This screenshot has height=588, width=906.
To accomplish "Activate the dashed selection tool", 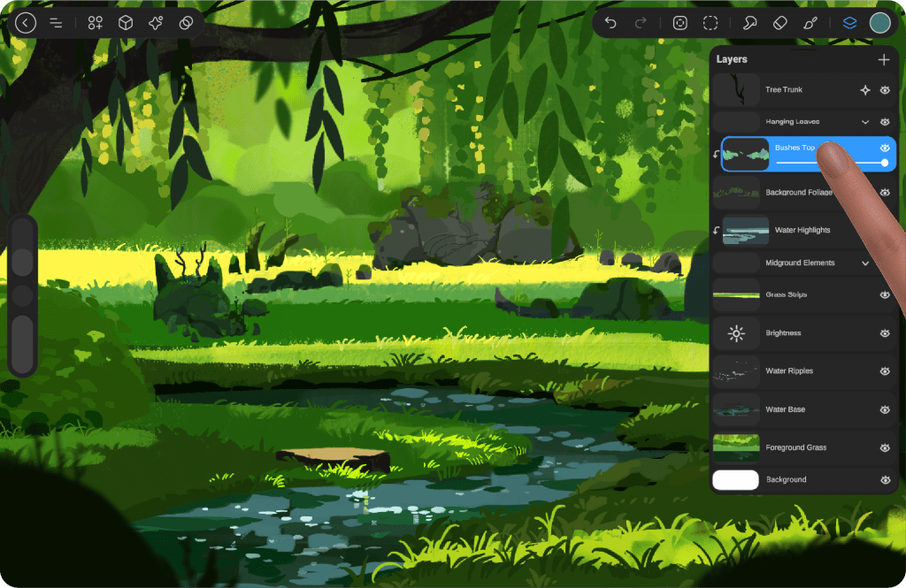I will click(x=710, y=24).
